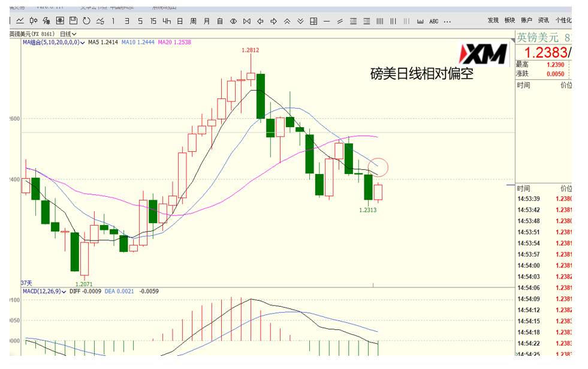Open the 资讯 menu

pyautogui.click(x=544, y=20)
